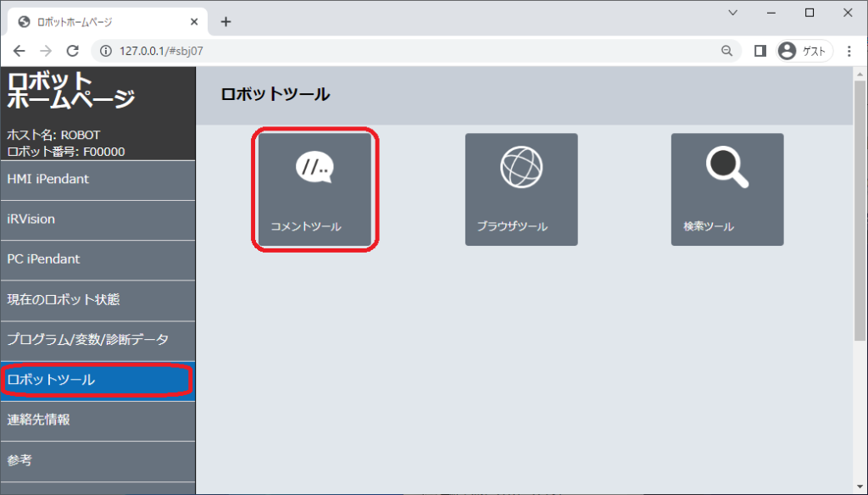Open a new browser tab
This screenshot has width=868, height=495.
pos(225,22)
